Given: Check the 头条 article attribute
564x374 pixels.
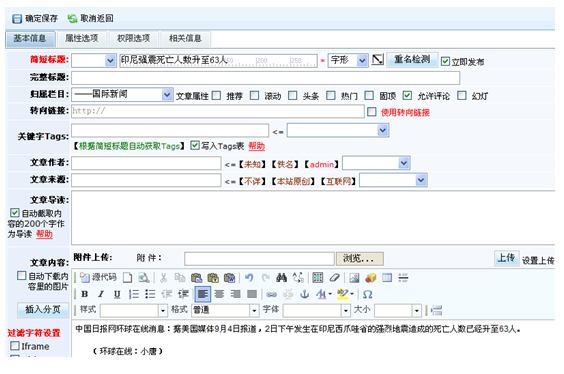Looking at the screenshot, I should [x=293, y=96].
